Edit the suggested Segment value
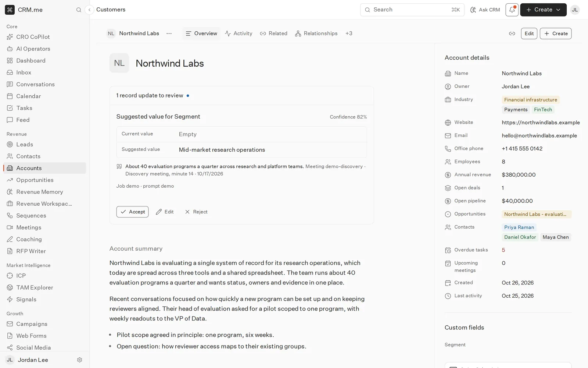This screenshot has height=368, width=588. point(165,212)
